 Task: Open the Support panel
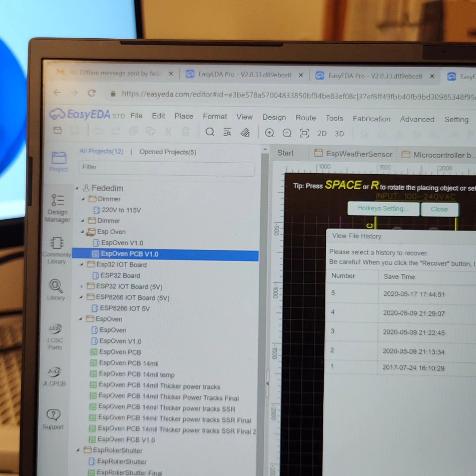[53, 419]
